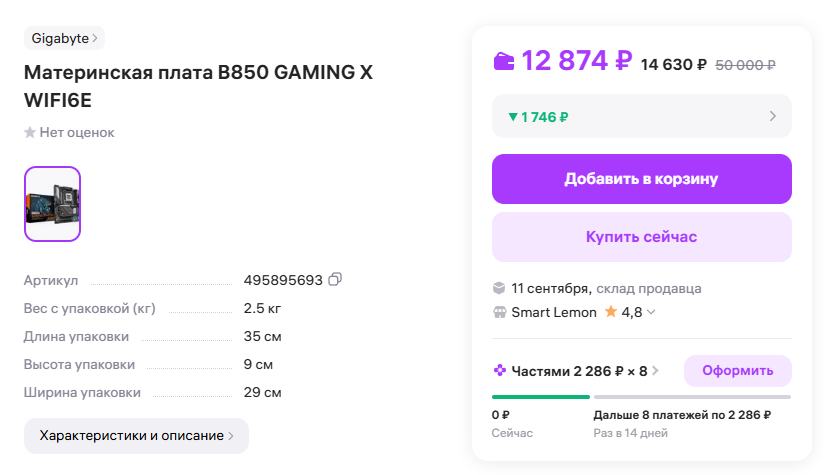Viewport: 824px width, 475px height.
Task: Click 'Добавить в корзину' button
Action: tap(641, 179)
